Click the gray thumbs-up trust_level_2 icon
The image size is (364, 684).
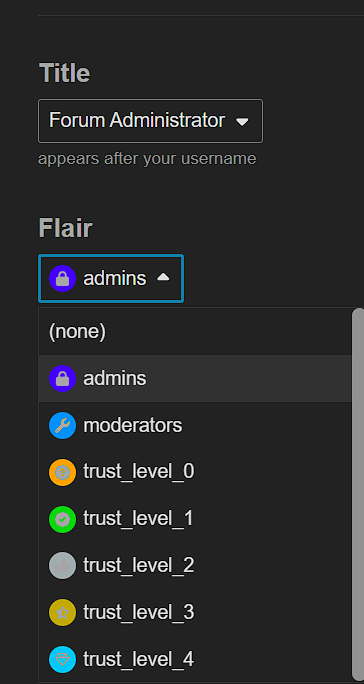pyautogui.click(x=62, y=566)
